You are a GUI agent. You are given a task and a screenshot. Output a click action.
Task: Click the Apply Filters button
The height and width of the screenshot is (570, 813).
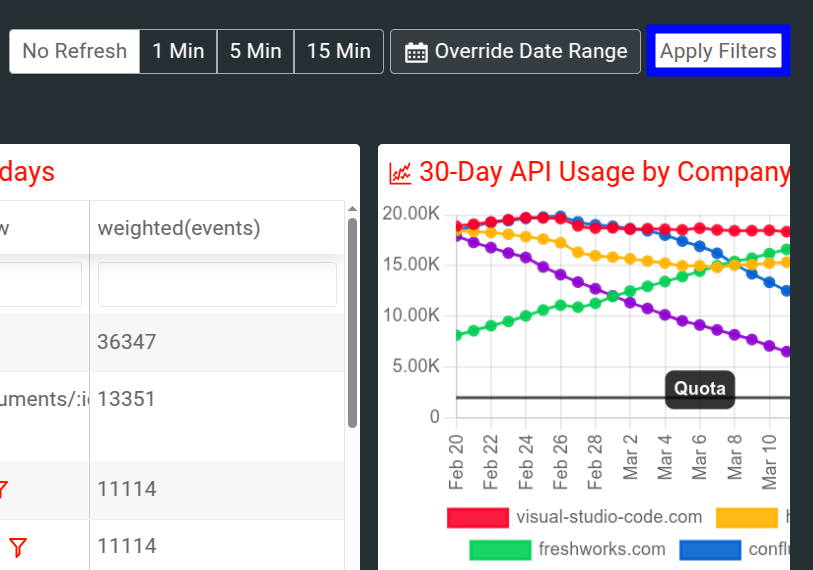coord(718,51)
